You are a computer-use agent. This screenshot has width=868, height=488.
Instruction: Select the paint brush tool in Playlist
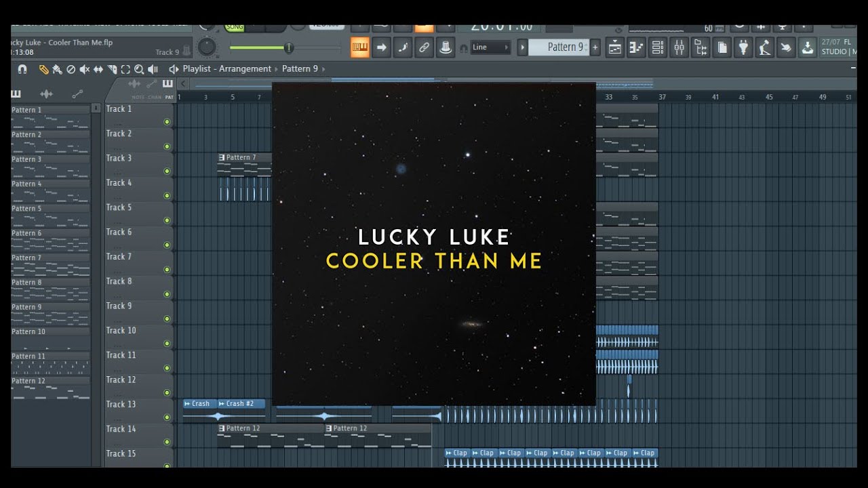point(57,69)
